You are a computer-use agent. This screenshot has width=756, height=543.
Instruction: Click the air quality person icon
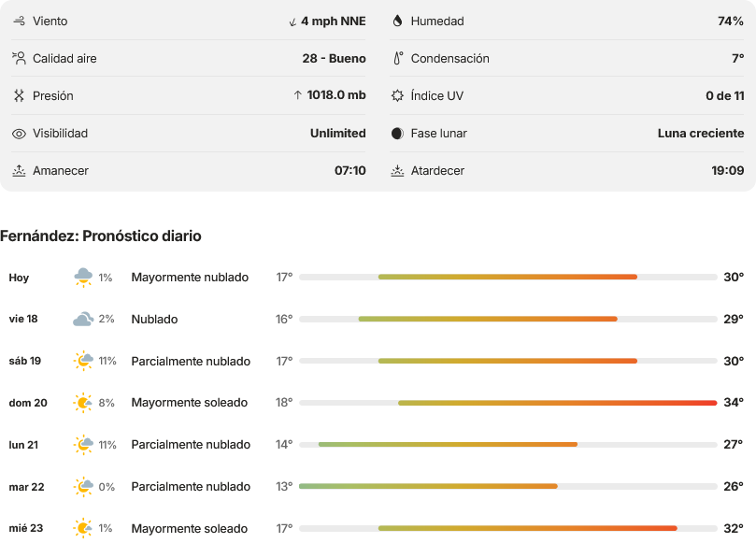pyautogui.click(x=19, y=58)
